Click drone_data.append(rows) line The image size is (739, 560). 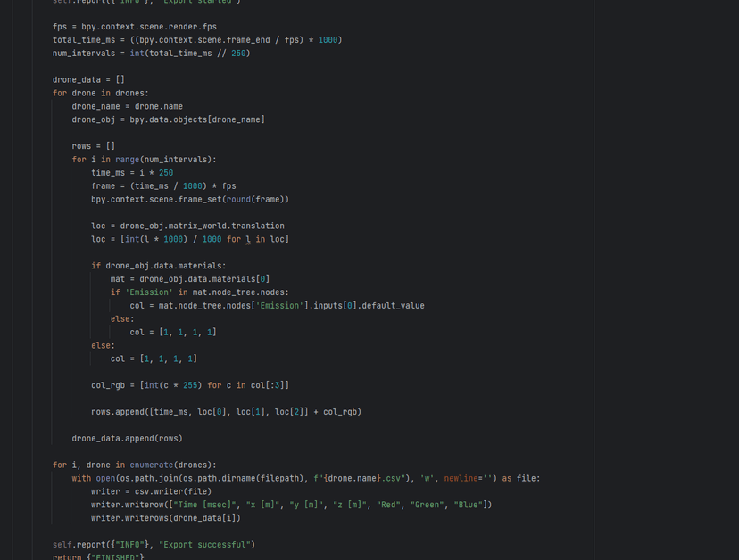point(128,439)
